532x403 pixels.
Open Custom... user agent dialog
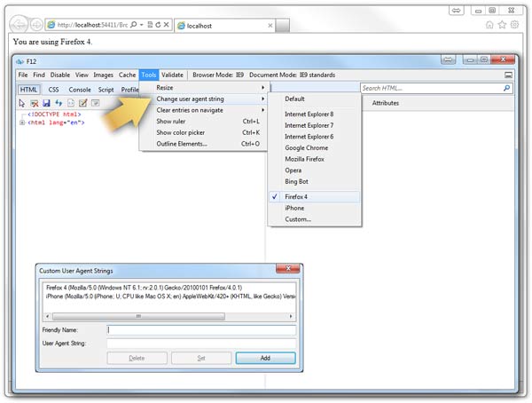coord(315,219)
